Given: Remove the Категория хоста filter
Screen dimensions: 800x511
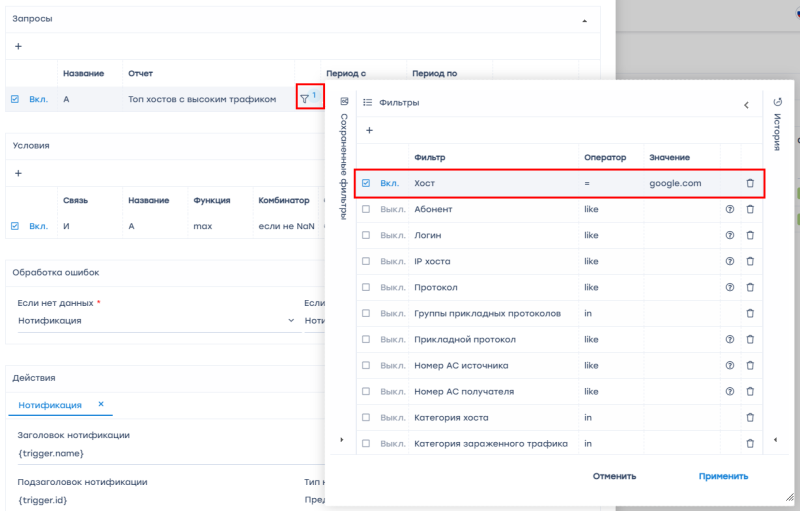Looking at the screenshot, I should [x=750, y=417].
